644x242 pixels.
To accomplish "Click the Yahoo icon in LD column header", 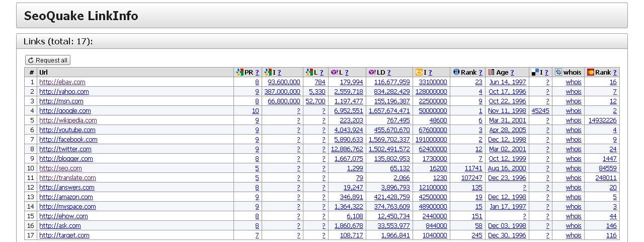I will coord(372,72).
